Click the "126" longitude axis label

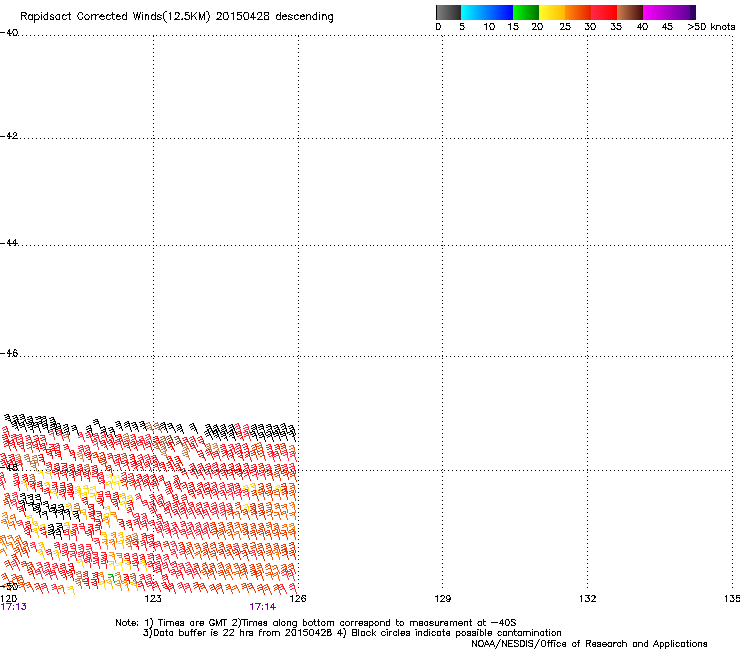298,599
